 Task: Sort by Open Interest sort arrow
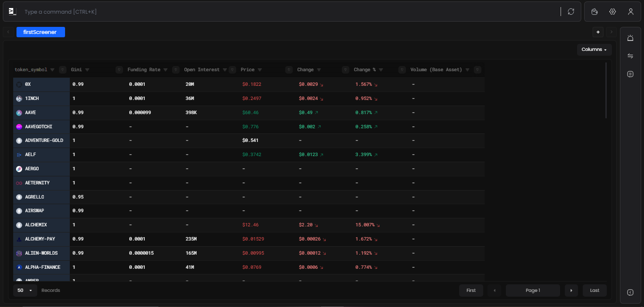click(225, 70)
